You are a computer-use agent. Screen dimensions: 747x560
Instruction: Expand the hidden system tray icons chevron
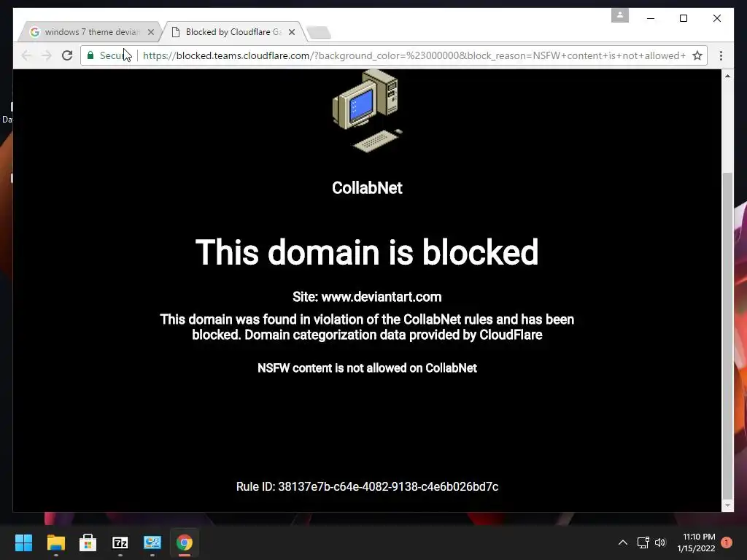(x=623, y=542)
